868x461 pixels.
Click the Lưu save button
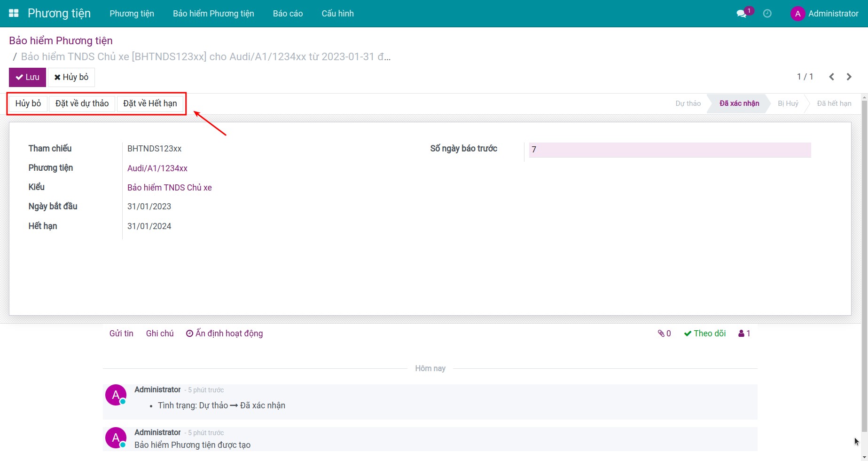pos(27,77)
